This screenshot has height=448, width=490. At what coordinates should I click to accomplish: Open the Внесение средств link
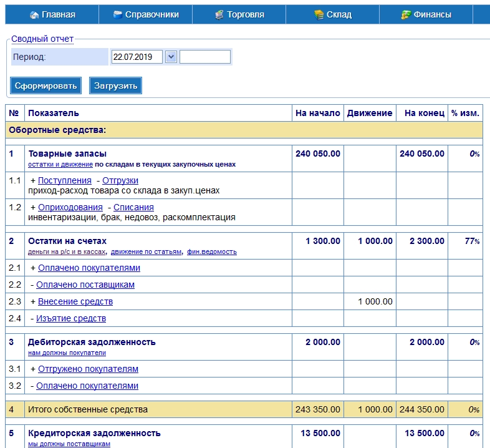click(x=75, y=301)
